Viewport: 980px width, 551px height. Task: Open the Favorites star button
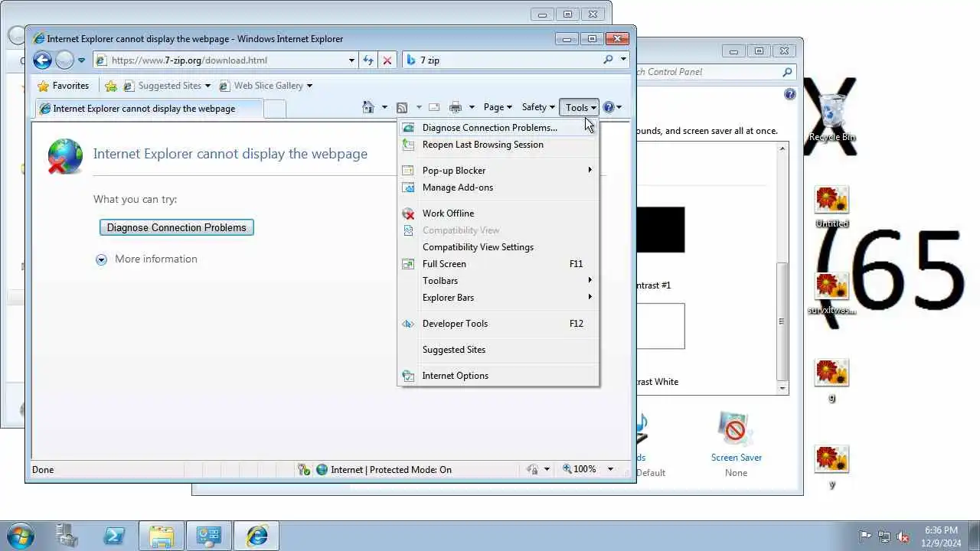pyautogui.click(x=64, y=86)
